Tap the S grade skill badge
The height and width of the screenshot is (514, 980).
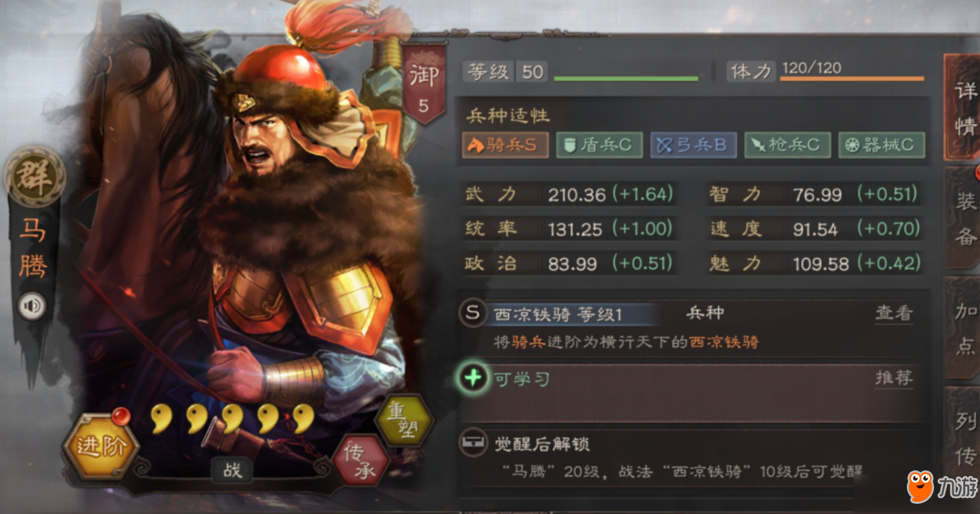(473, 313)
